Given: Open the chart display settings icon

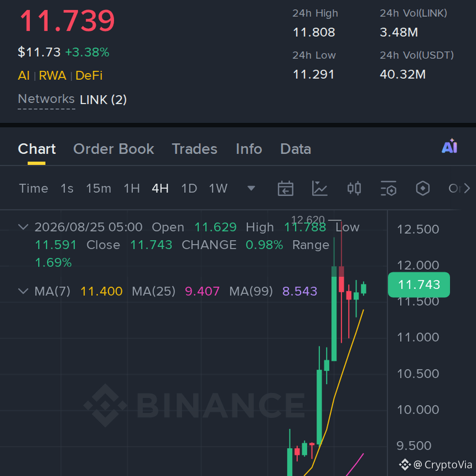Looking at the screenshot, I should point(388,189).
